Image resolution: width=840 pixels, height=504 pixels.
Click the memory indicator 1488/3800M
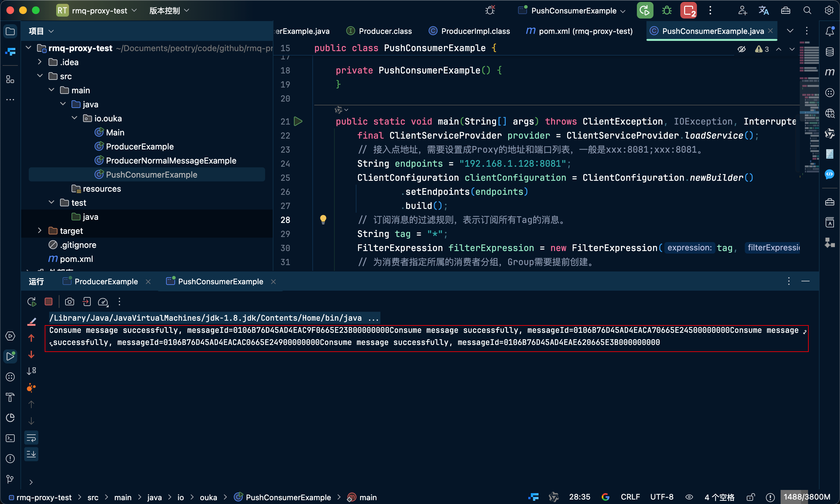tap(807, 497)
